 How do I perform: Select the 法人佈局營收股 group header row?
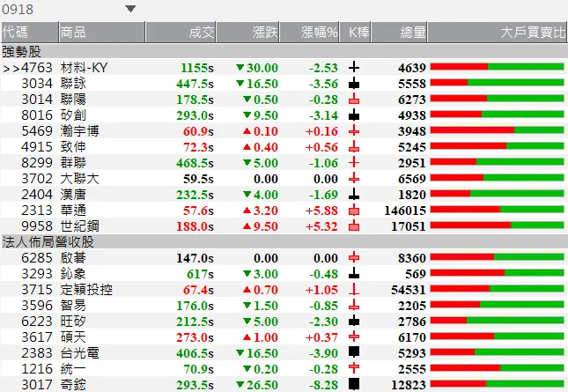[284, 241]
